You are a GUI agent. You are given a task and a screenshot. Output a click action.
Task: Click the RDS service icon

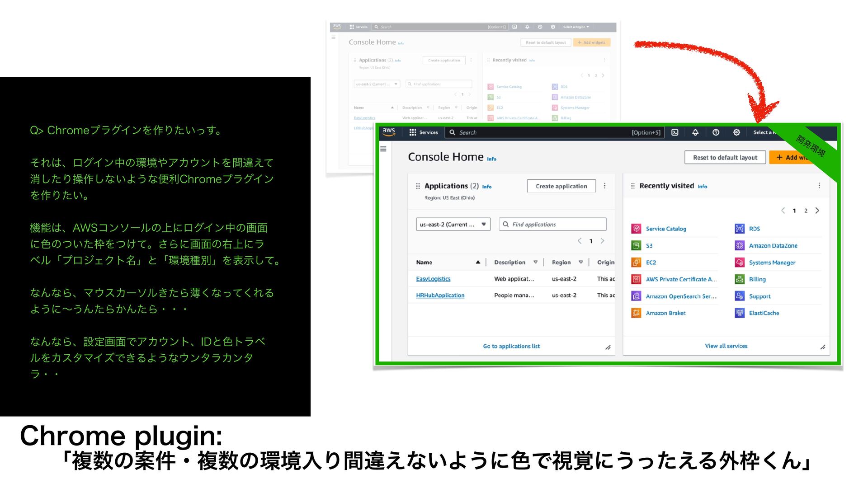[740, 229]
